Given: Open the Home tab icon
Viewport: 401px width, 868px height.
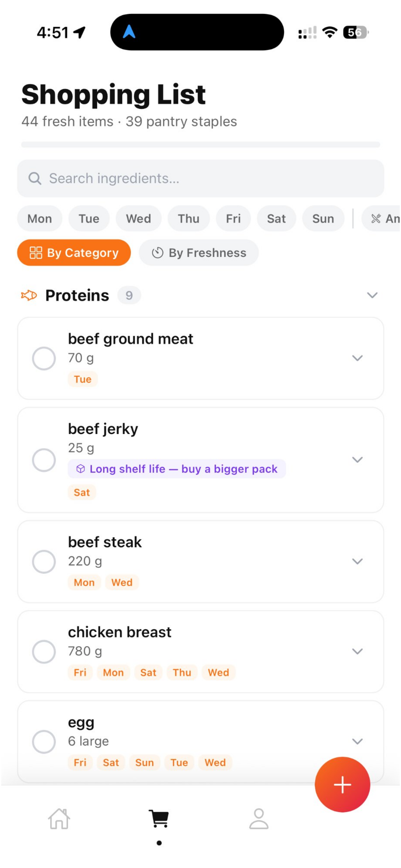Looking at the screenshot, I should tap(59, 819).
